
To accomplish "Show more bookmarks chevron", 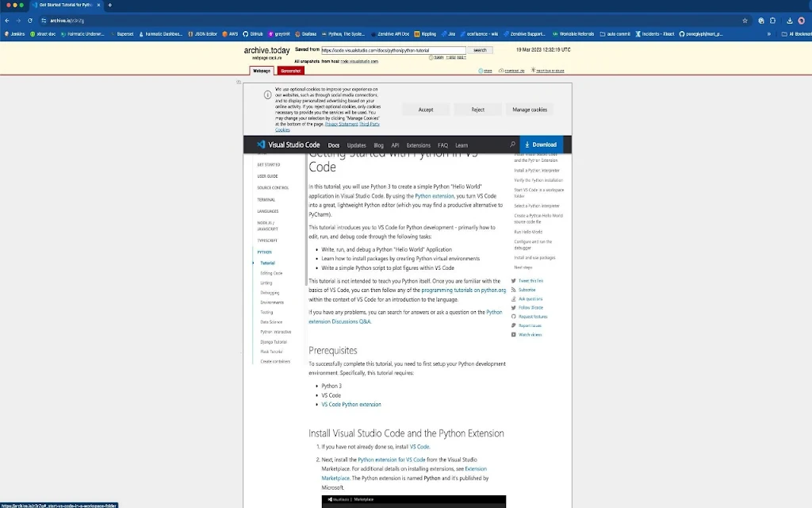I will (769, 34).
